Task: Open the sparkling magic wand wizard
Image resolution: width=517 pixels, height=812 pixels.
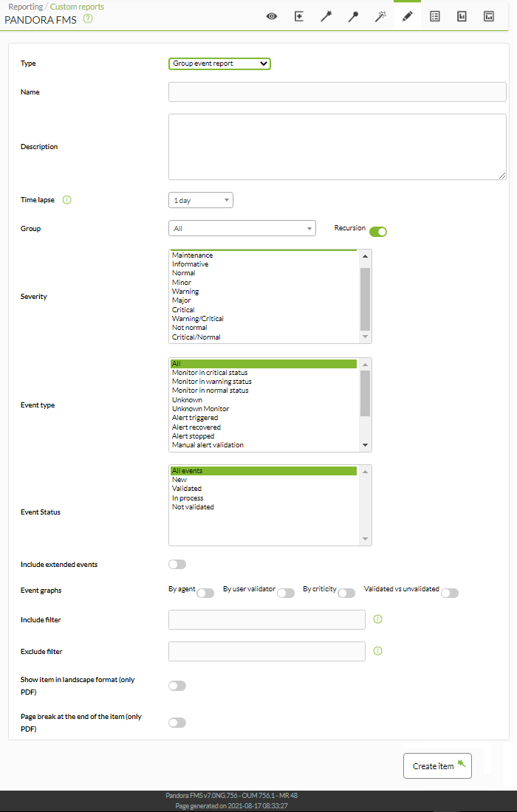Action: pyautogui.click(x=380, y=16)
